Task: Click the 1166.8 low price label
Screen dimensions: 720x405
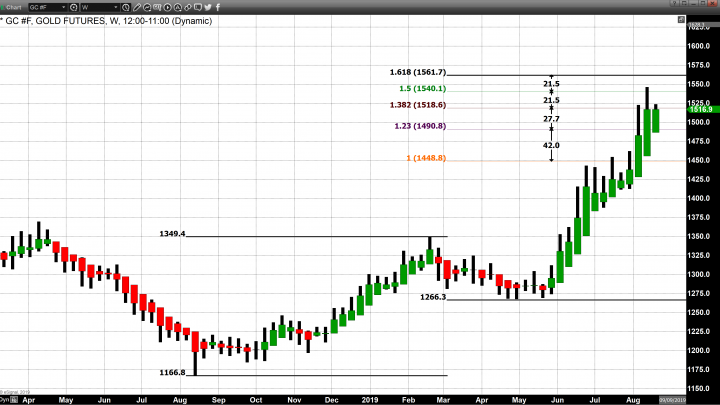Action: click(x=172, y=372)
